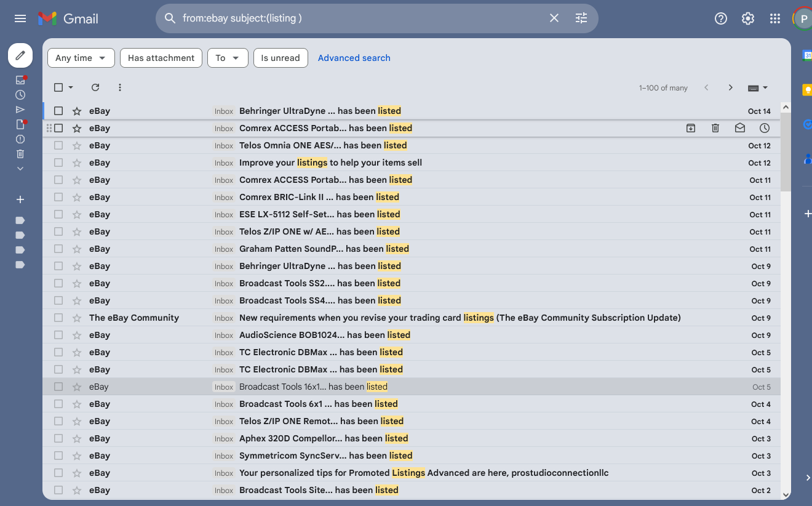
Task: Open Gmail settings gear
Action: (748, 18)
